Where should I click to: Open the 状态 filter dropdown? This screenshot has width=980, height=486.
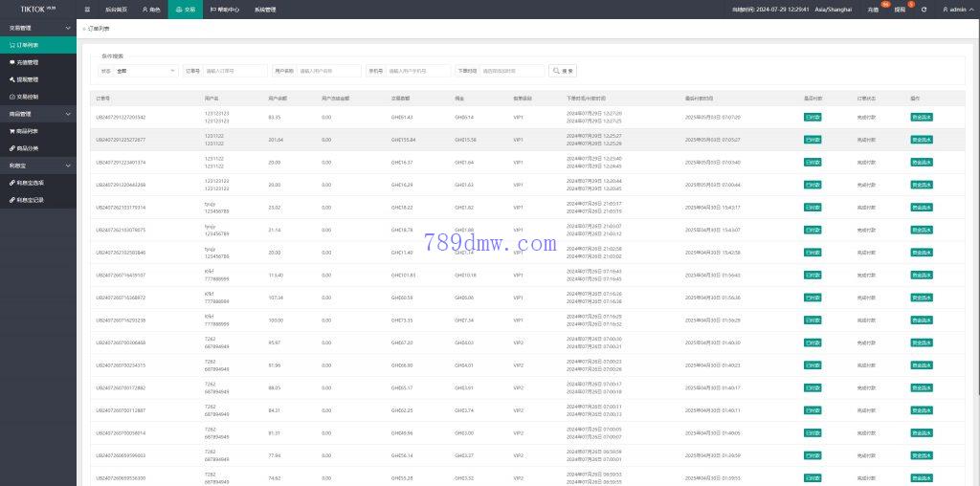[145, 70]
